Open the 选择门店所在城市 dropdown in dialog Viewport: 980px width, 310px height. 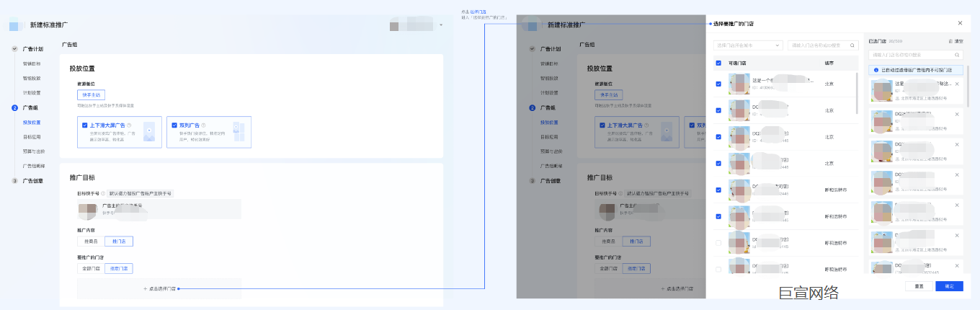(x=748, y=45)
